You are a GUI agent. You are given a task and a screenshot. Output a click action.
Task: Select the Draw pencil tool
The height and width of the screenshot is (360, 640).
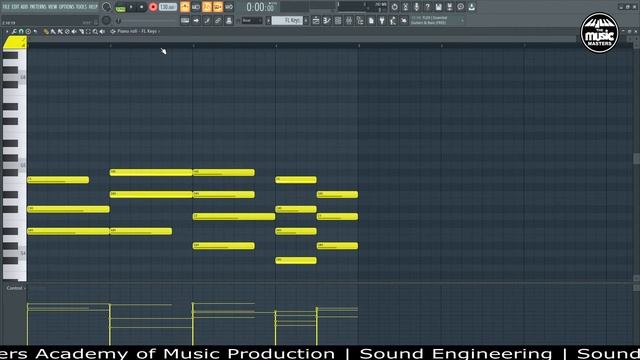click(46, 31)
